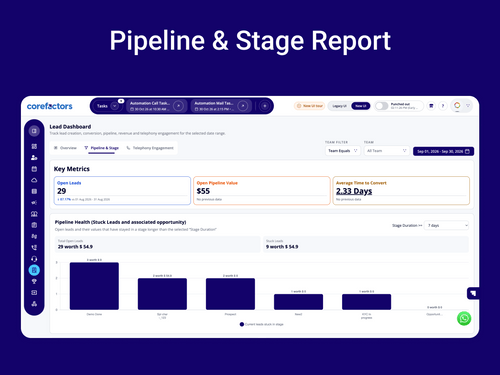Click the Open Leads metric card

(122, 191)
